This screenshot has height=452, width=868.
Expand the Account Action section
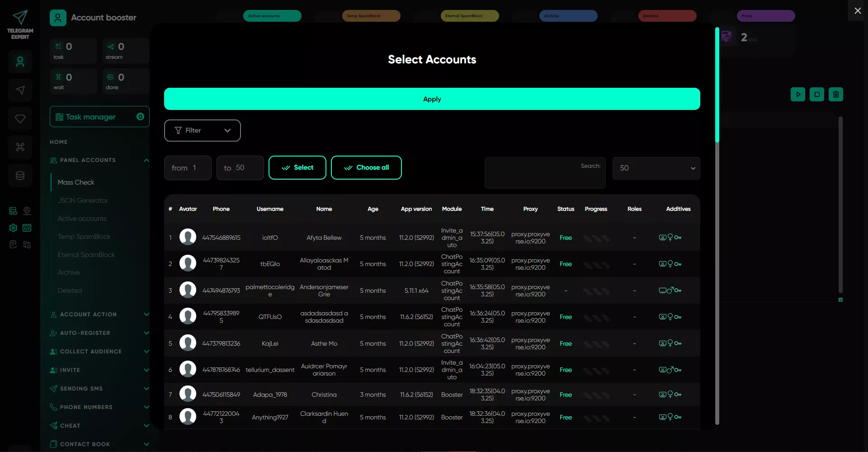[146, 314]
